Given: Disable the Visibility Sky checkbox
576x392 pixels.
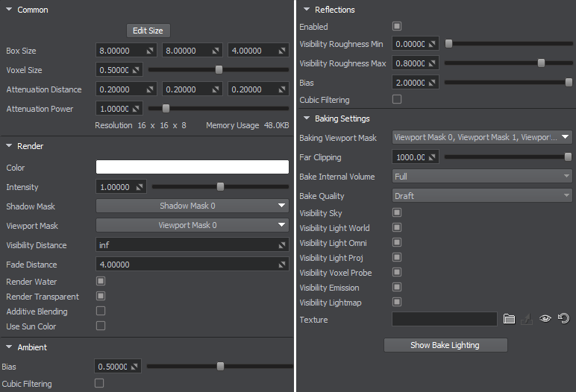Looking at the screenshot, I should click(397, 213).
